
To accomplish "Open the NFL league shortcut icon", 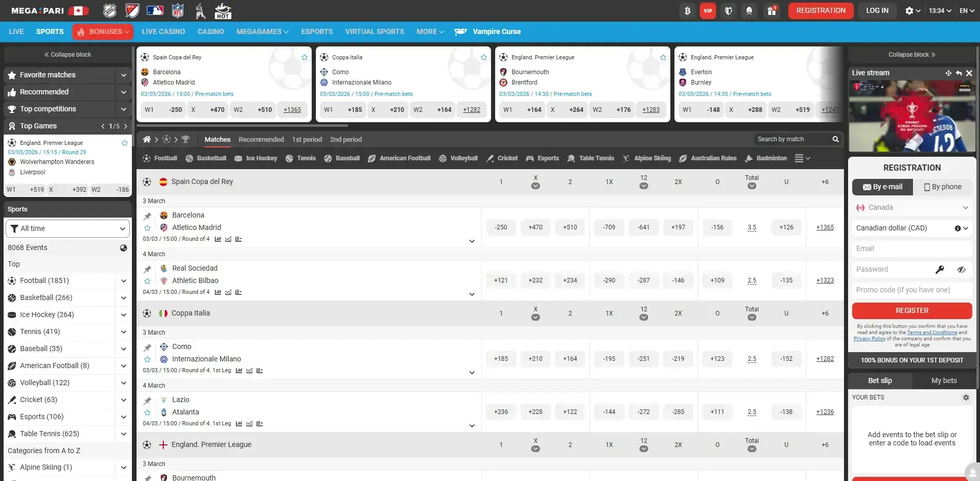I will point(178,11).
